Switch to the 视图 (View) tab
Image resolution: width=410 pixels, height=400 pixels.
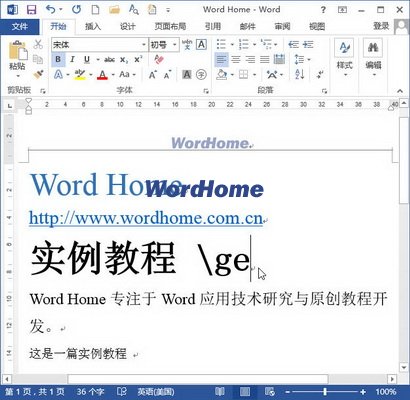tap(317, 26)
